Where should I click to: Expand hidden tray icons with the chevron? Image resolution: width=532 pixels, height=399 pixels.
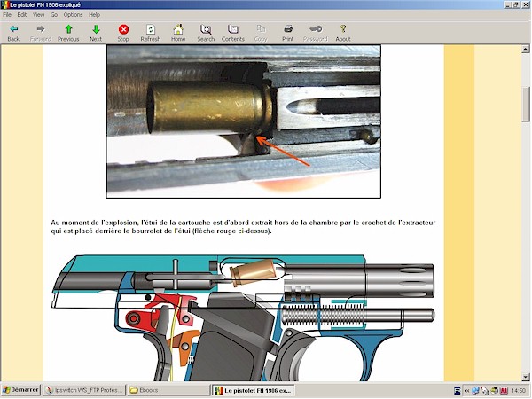tap(467, 390)
